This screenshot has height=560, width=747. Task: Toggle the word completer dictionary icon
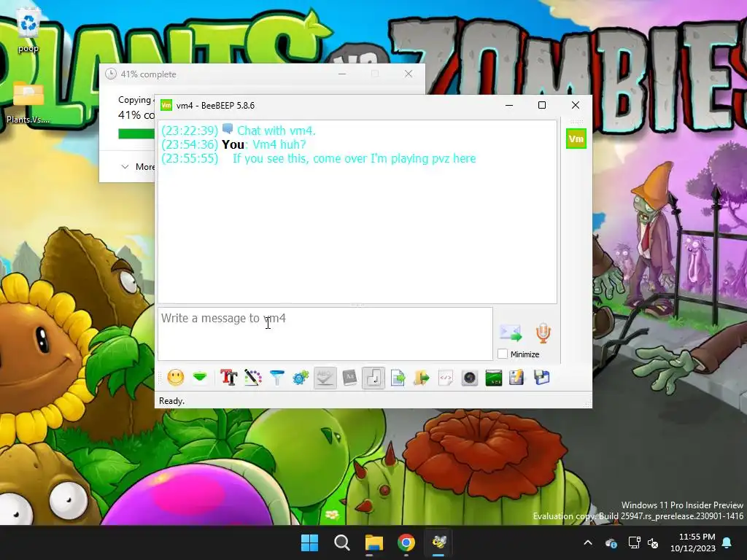click(349, 378)
